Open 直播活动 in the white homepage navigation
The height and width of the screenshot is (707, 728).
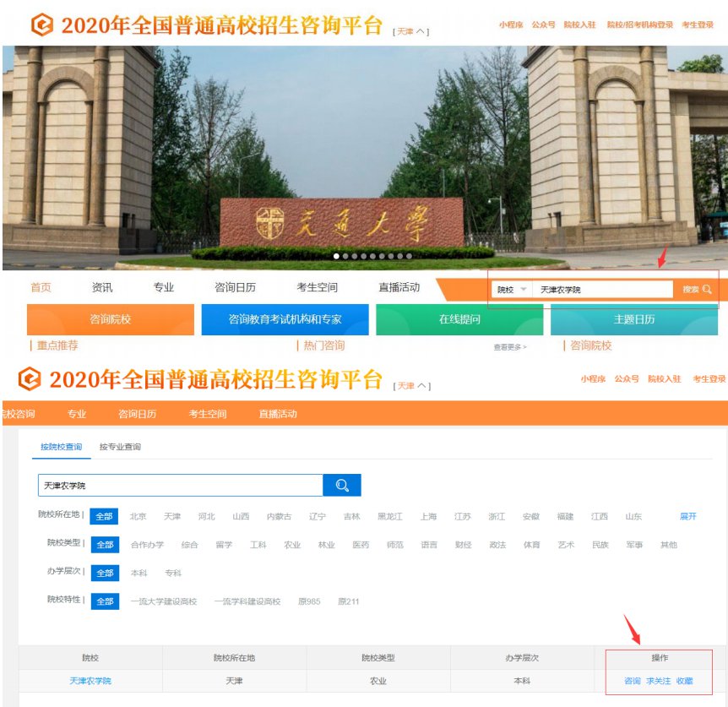[399, 287]
